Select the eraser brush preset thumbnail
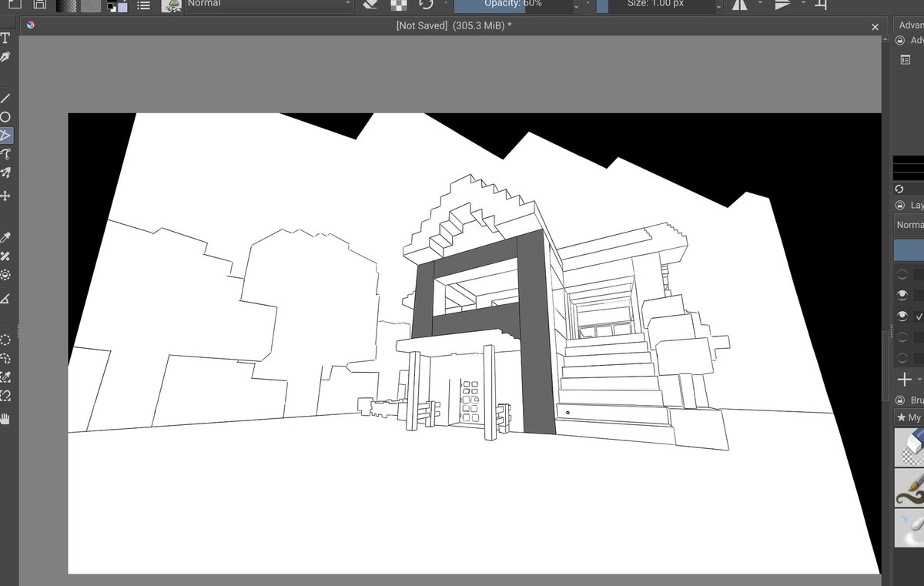Image resolution: width=924 pixels, height=586 pixels. [x=909, y=447]
